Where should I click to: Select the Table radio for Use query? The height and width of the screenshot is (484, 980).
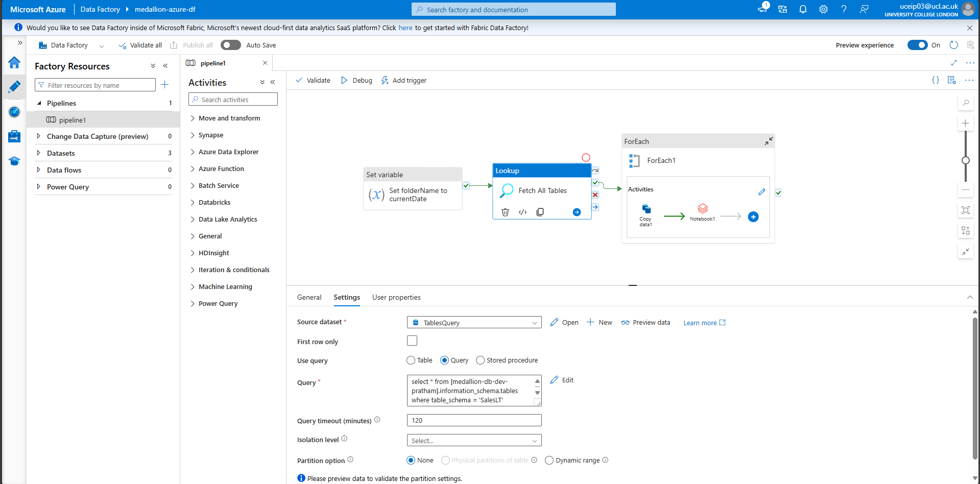click(411, 360)
